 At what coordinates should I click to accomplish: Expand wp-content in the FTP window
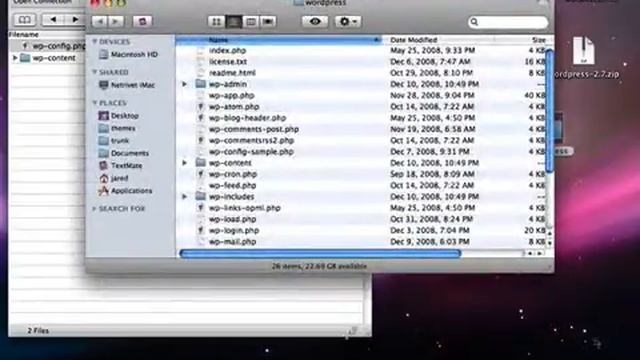[15, 58]
